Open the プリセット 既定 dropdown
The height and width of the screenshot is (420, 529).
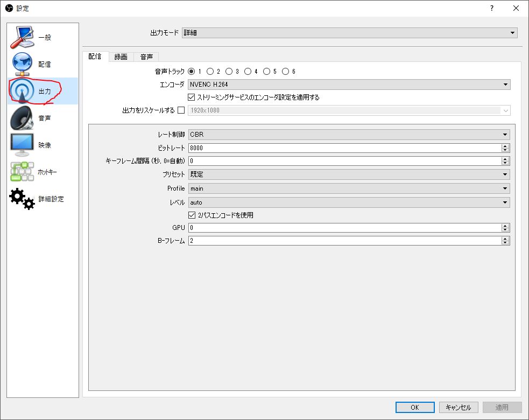[349, 174]
